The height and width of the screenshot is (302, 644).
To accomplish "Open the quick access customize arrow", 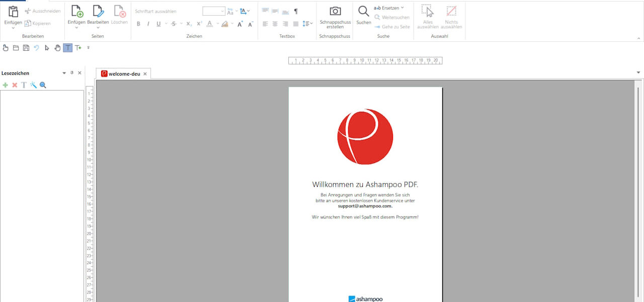I will pos(88,48).
